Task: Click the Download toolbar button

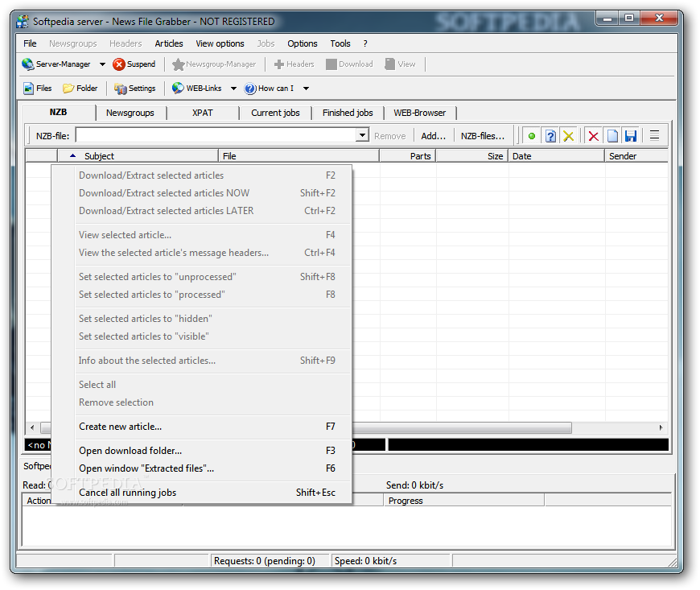Action: [349, 64]
